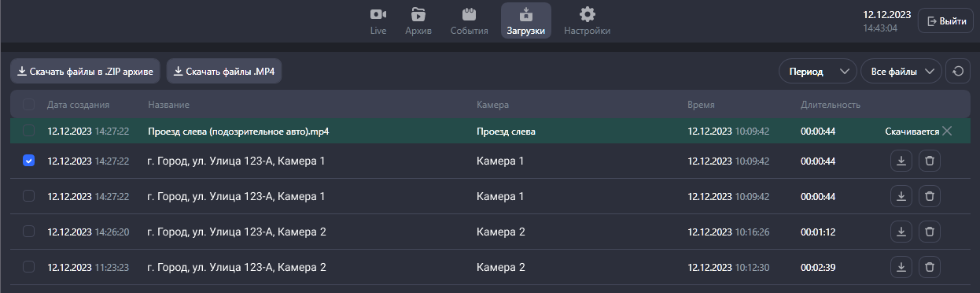Click Скачать файлы .MP4 button
Screen dimensions: 980x293
point(224,71)
